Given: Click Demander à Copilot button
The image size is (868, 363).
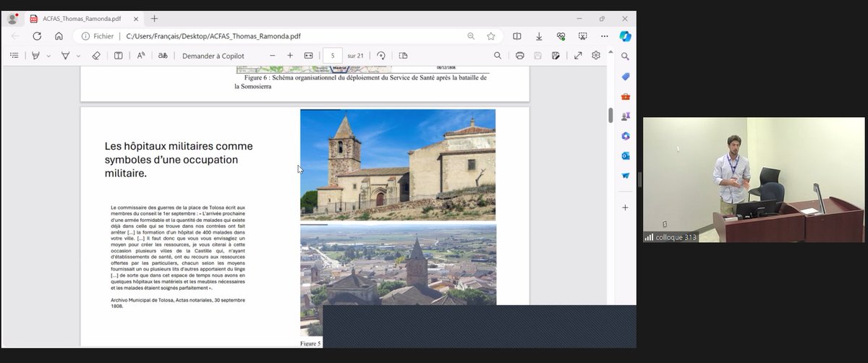Looking at the screenshot, I should click(213, 56).
